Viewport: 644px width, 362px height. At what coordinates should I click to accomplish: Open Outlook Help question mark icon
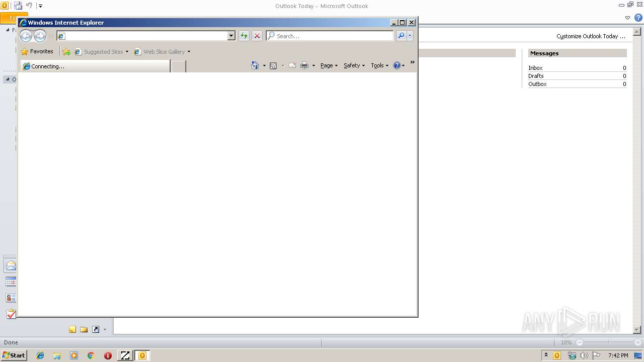click(x=638, y=18)
